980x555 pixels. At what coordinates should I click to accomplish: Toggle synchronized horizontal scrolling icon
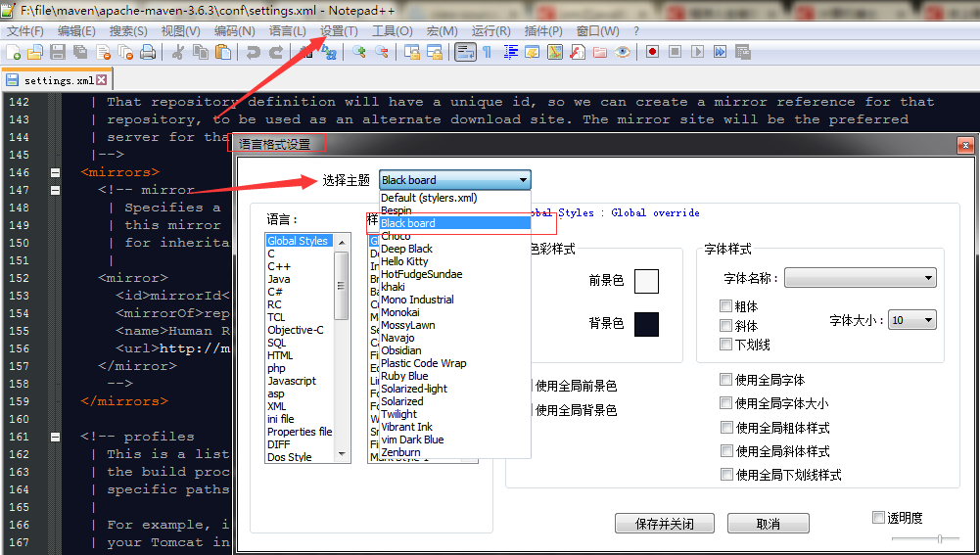435,53
